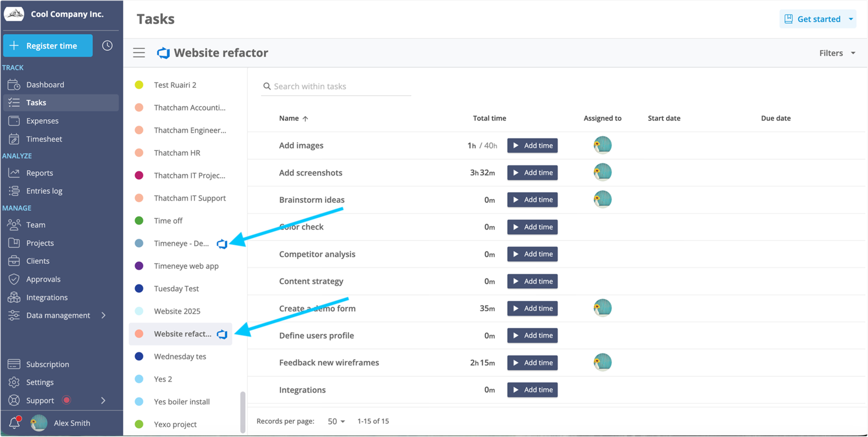Open the Records per page dropdown

point(336,421)
